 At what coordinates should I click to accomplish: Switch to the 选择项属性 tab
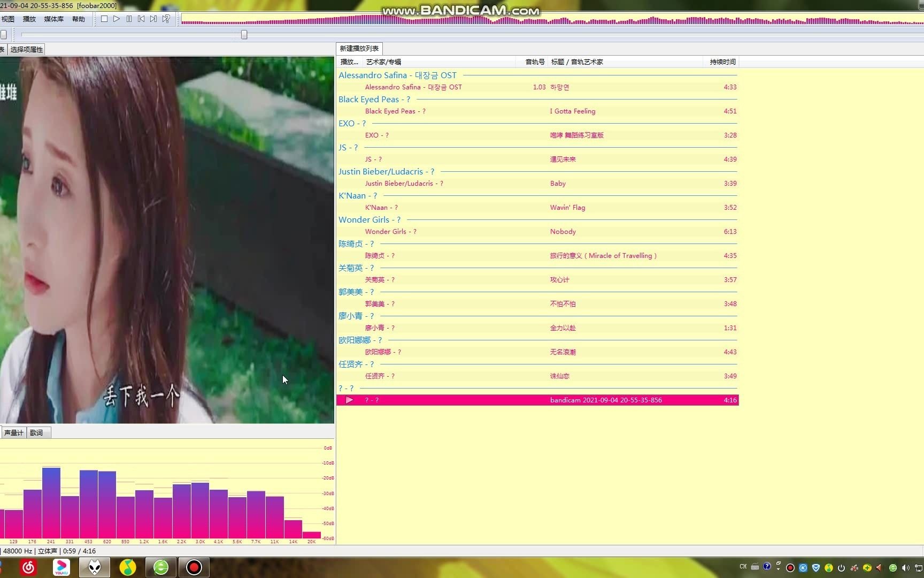tap(27, 49)
